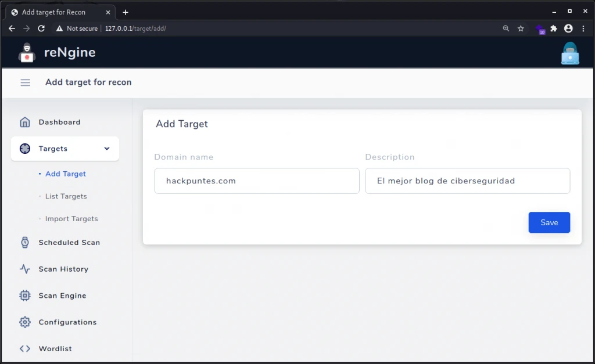Focus the Domain name input field
Viewport: 595px width, 364px height.
click(257, 181)
